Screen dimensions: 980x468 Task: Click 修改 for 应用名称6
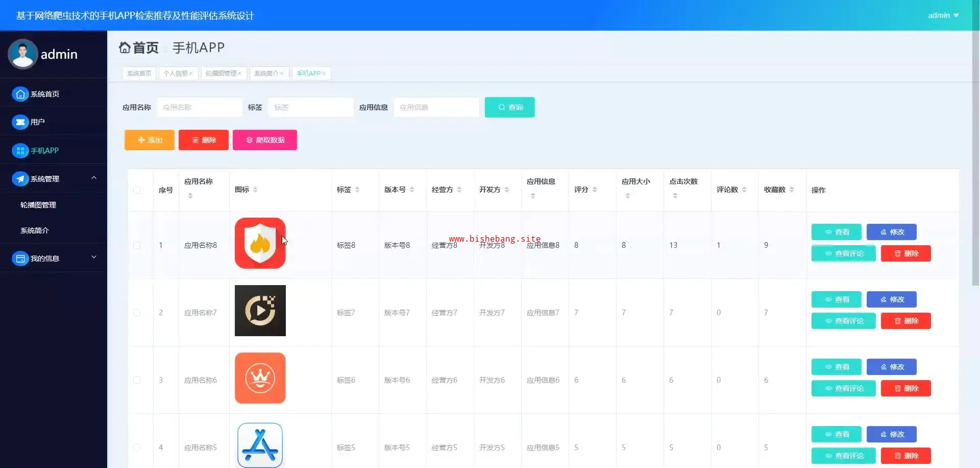click(892, 367)
